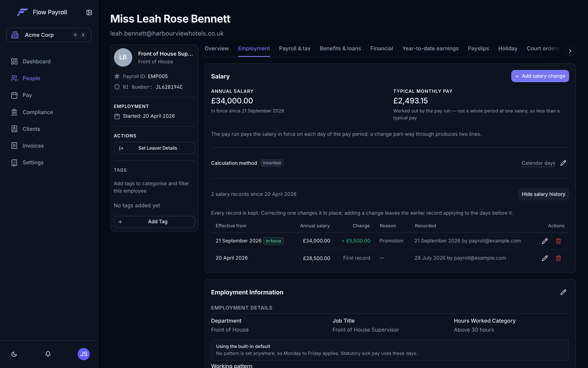
Task: Click Add salary change button
Action: [x=540, y=76]
